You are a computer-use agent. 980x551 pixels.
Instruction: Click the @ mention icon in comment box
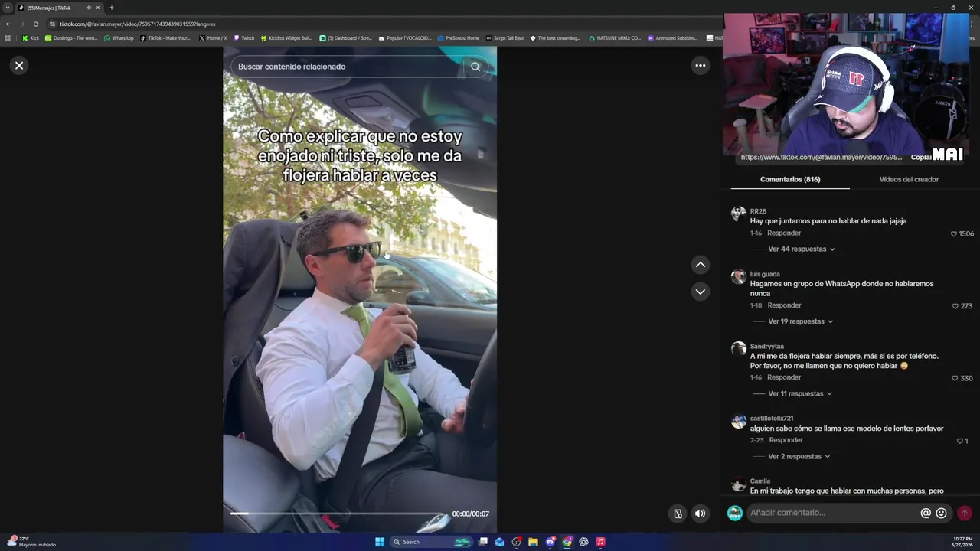click(x=926, y=513)
